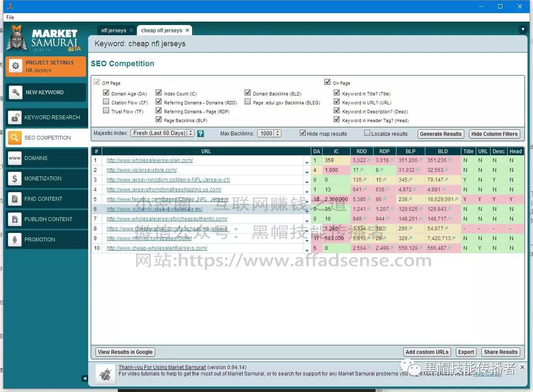Screen dimensions: 533x392
Task: Enable Page .edu/.gov Backlinks (BLEG) checkbox
Action: coord(248,101)
